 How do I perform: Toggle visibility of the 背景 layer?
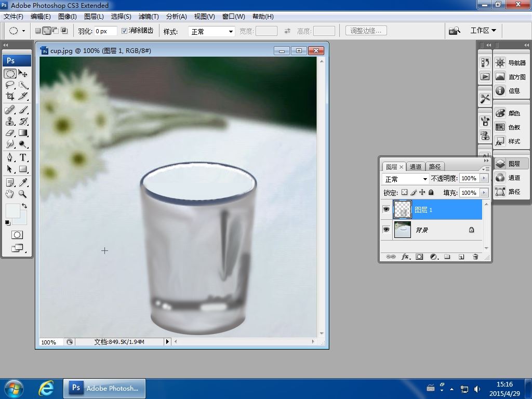[x=386, y=230]
